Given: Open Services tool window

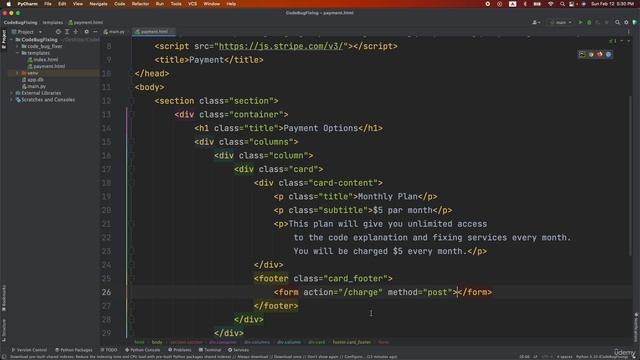Looking at the screenshot, I should tap(238, 350).
